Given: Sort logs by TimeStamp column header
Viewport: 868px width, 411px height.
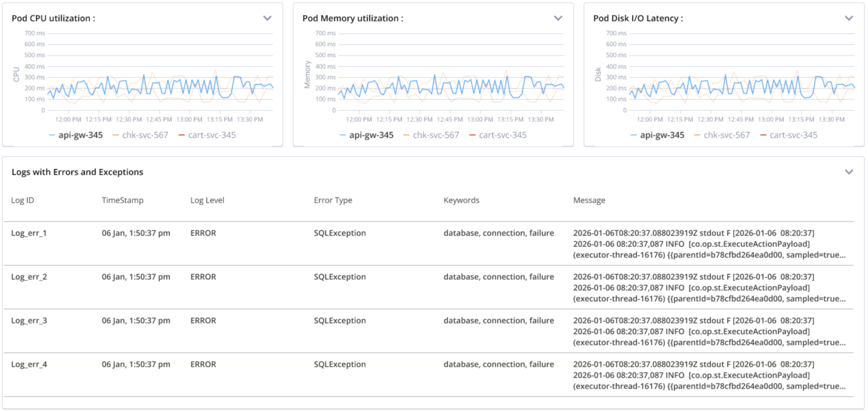Looking at the screenshot, I should click(122, 200).
